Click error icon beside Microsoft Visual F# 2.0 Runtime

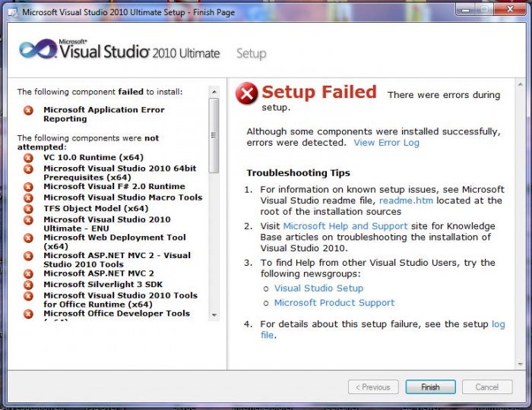click(29, 187)
